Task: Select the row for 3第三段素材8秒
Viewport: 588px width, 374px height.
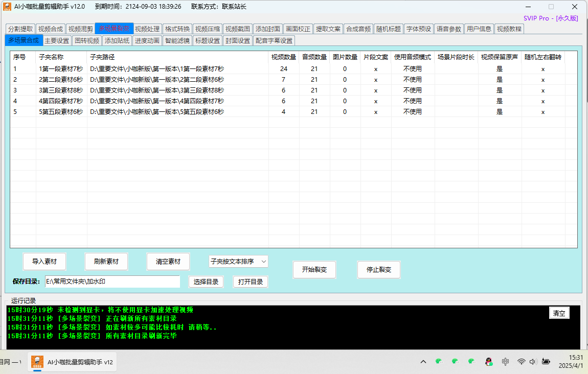Action: 60,90
